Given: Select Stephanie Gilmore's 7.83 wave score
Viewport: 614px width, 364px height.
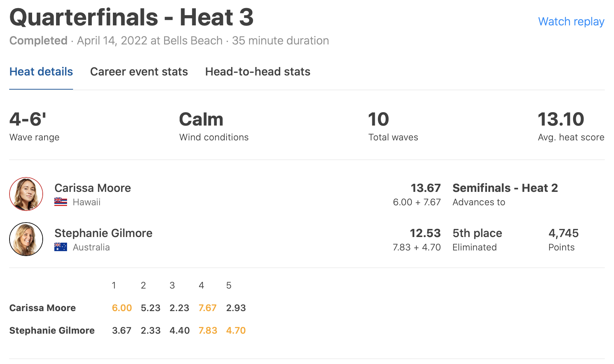Looking at the screenshot, I should coord(208,330).
